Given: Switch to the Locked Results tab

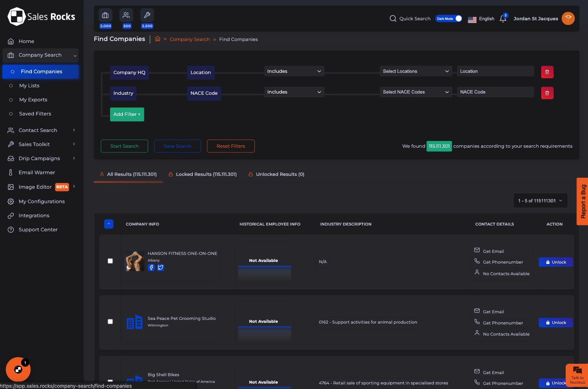Looking at the screenshot, I should tap(202, 174).
